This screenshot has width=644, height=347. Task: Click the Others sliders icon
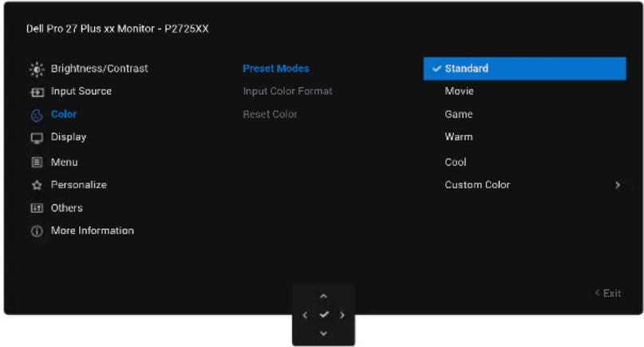(x=37, y=208)
